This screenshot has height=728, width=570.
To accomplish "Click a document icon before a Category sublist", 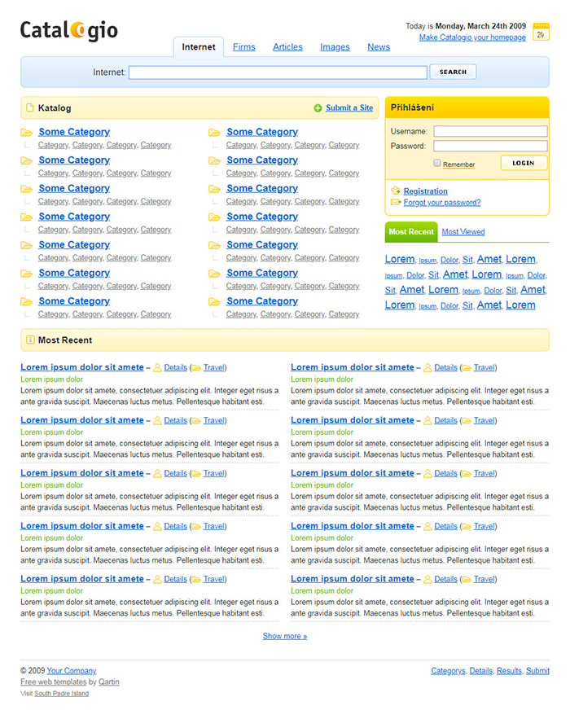I will (29, 144).
